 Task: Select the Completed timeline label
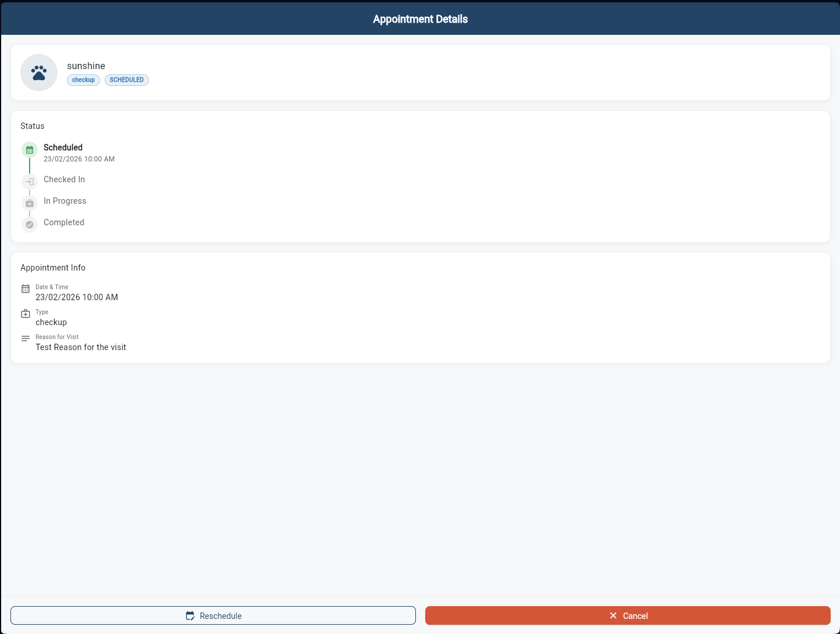63,222
